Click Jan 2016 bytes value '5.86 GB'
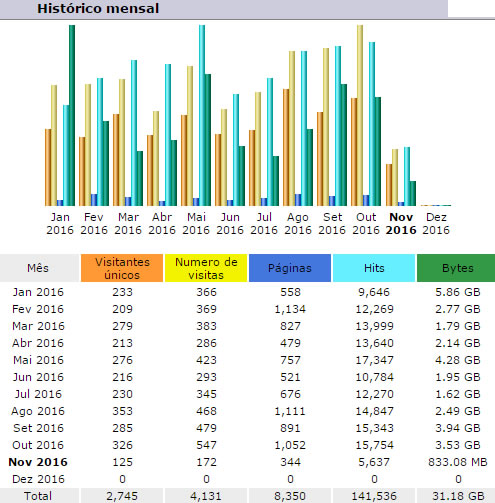 458,292
